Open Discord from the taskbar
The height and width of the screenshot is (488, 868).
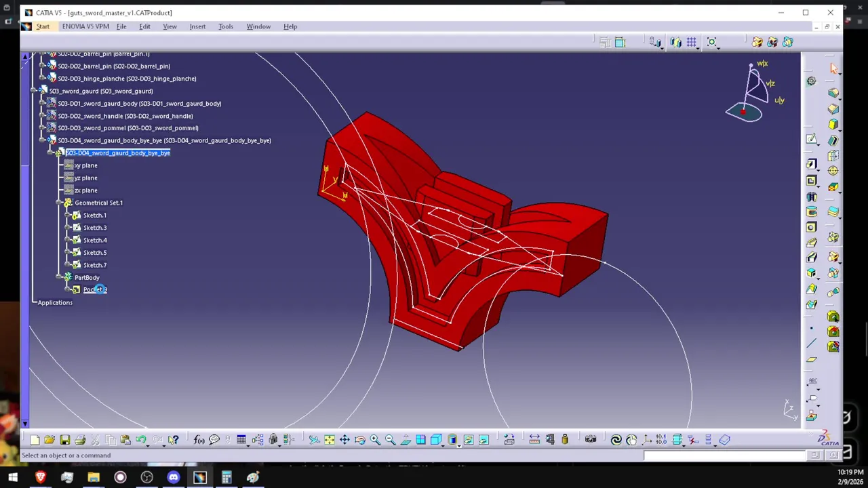click(173, 478)
